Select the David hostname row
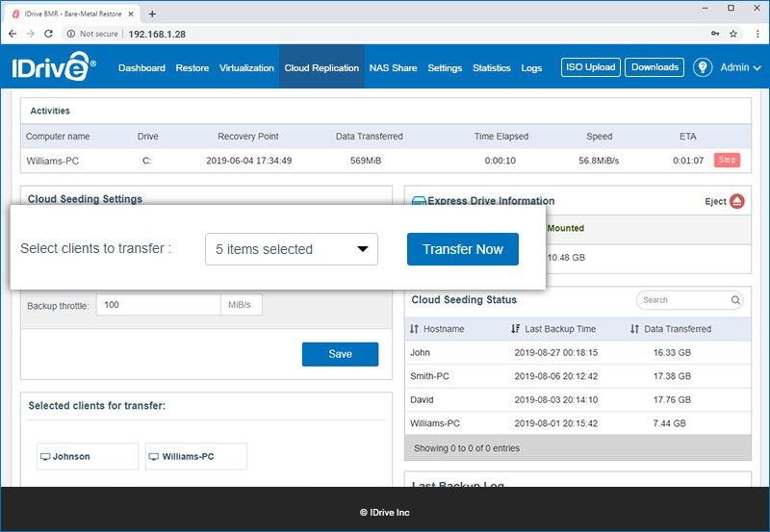The height and width of the screenshot is (532, 770). (577, 399)
